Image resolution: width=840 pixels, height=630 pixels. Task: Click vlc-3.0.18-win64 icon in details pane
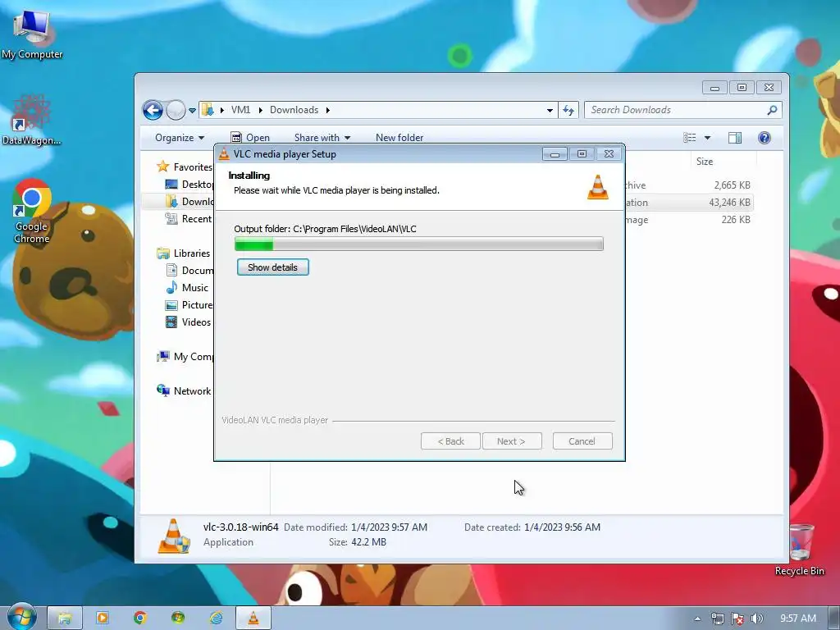click(174, 536)
